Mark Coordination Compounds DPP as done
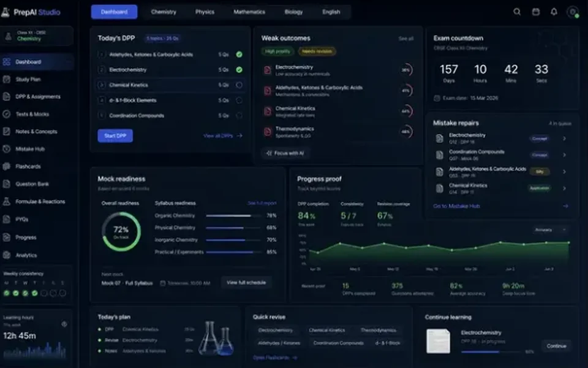 (x=239, y=115)
